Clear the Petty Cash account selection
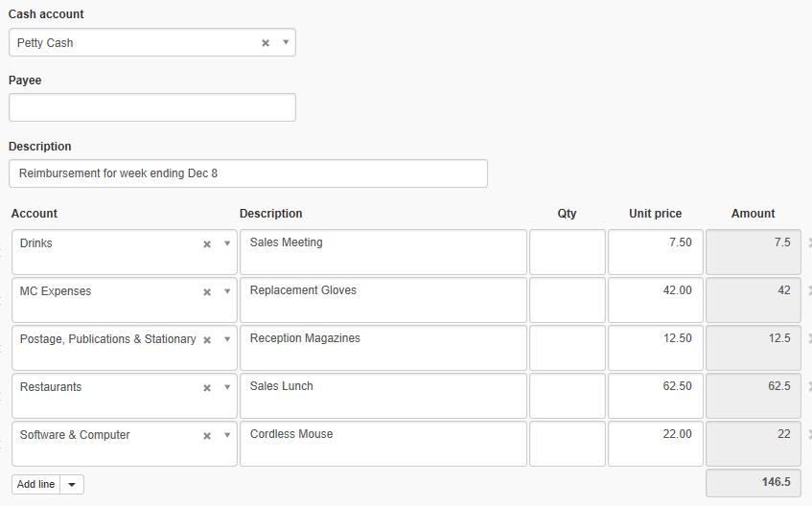 (266, 43)
